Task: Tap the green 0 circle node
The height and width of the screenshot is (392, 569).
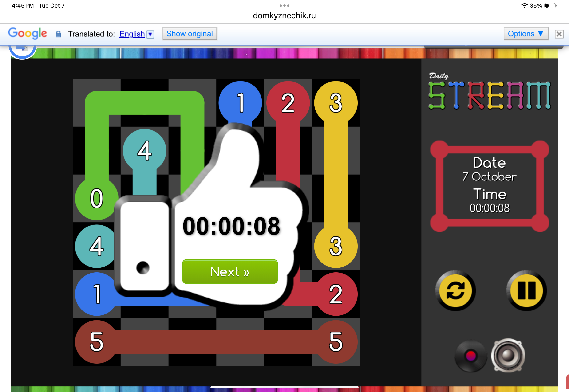Action: click(96, 198)
